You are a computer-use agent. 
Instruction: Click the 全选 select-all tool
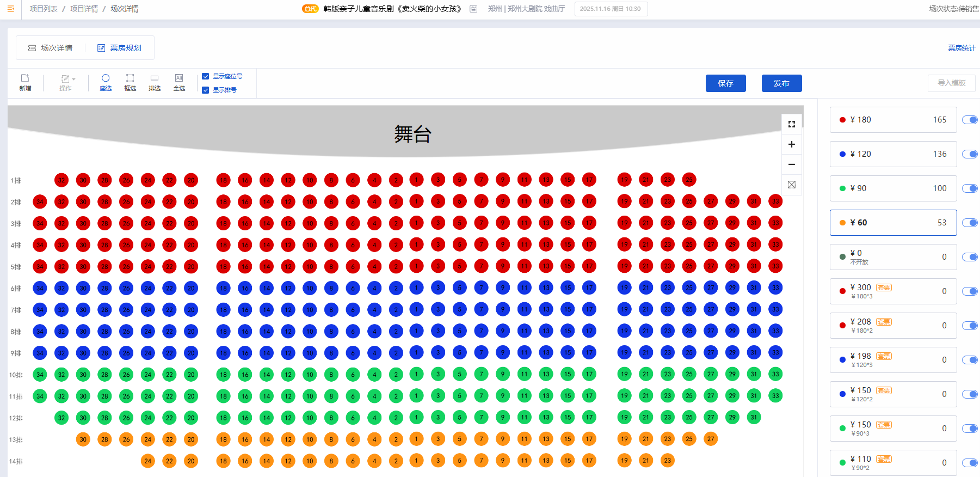[x=179, y=82]
